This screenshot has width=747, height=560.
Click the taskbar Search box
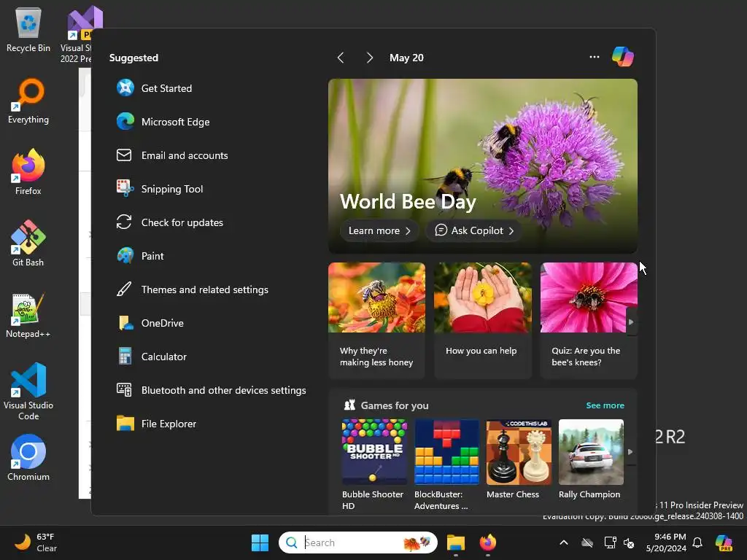[x=357, y=542]
